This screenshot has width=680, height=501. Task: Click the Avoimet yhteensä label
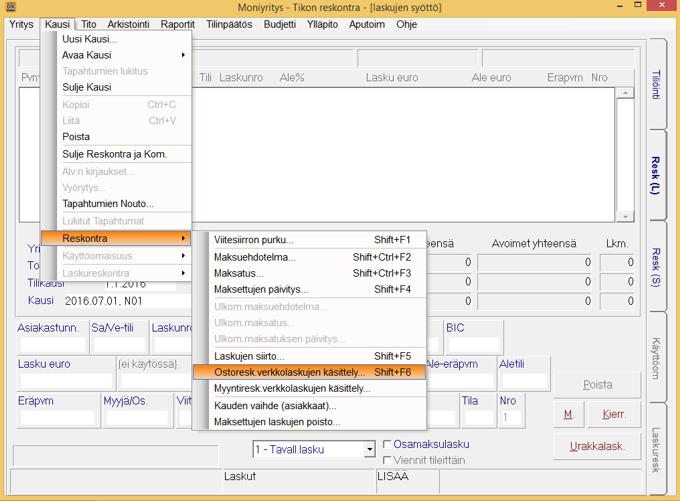coord(534,244)
